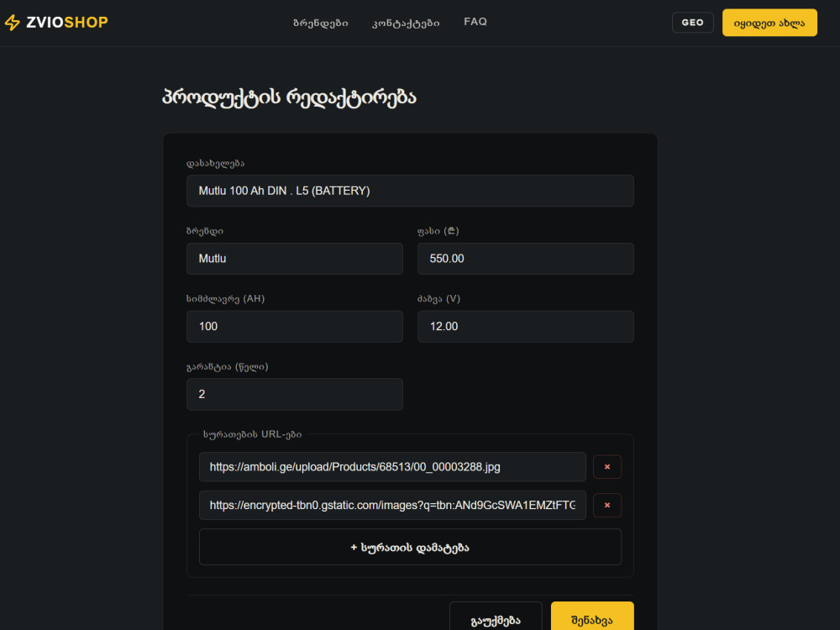The width and height of the screenshot is (840, 630).
Task: Open the კონტაქტები menu item
Action: coord(406,23)
